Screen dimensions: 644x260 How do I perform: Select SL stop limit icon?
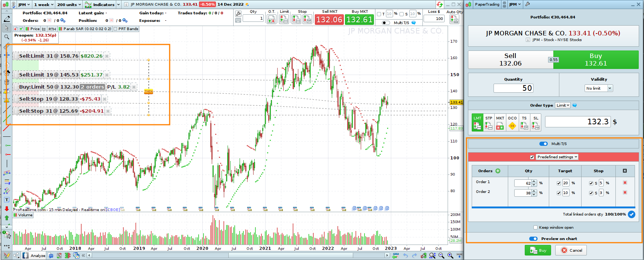coord(536,122)
